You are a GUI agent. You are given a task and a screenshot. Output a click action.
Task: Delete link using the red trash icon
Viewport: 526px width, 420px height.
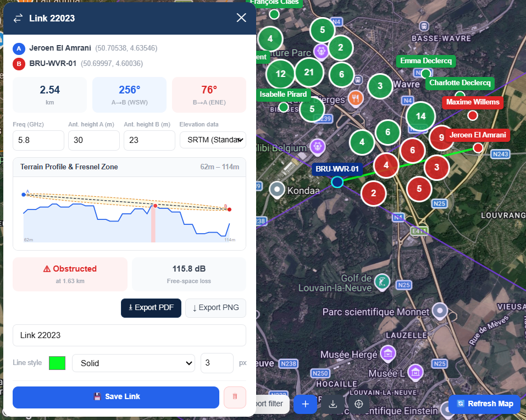(235, 397)
